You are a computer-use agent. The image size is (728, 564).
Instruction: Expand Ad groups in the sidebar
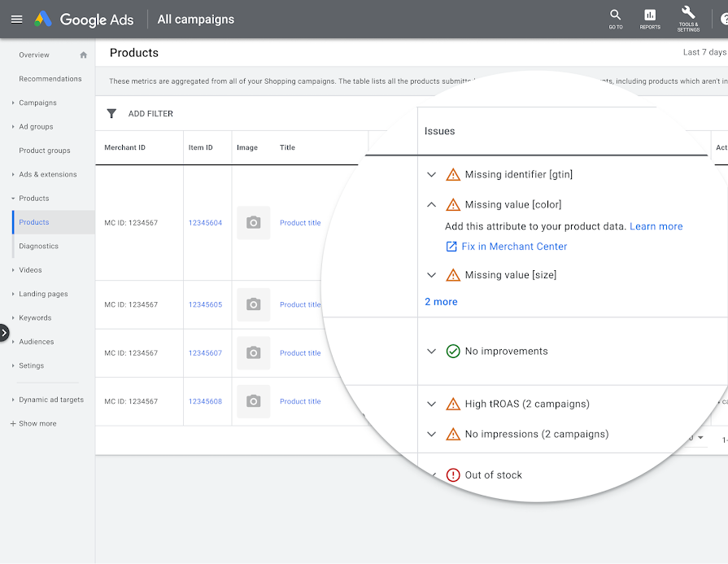click(13, 126)
